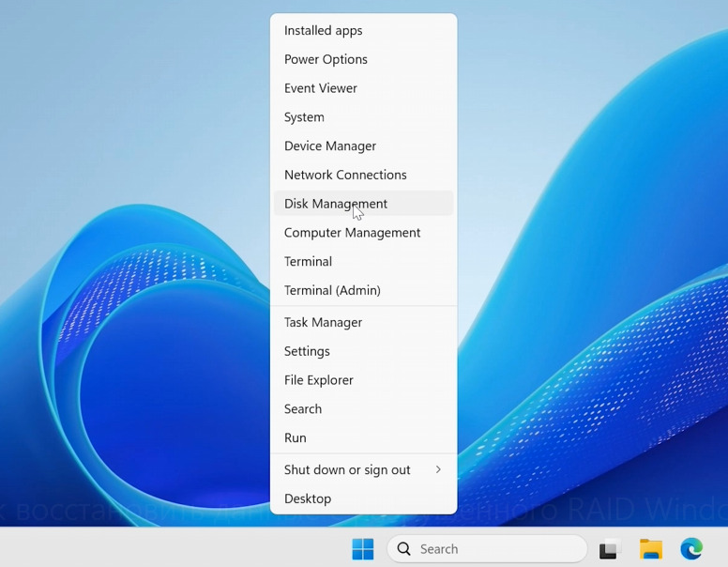Launch Terminal (Admin)
The image size is (728, 567).
click(364, 290)
